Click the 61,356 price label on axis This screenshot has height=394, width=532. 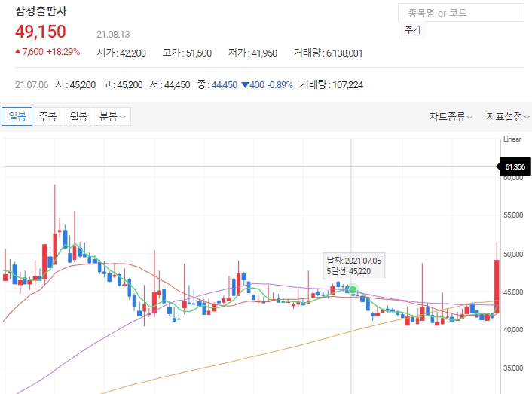(515, 166)
